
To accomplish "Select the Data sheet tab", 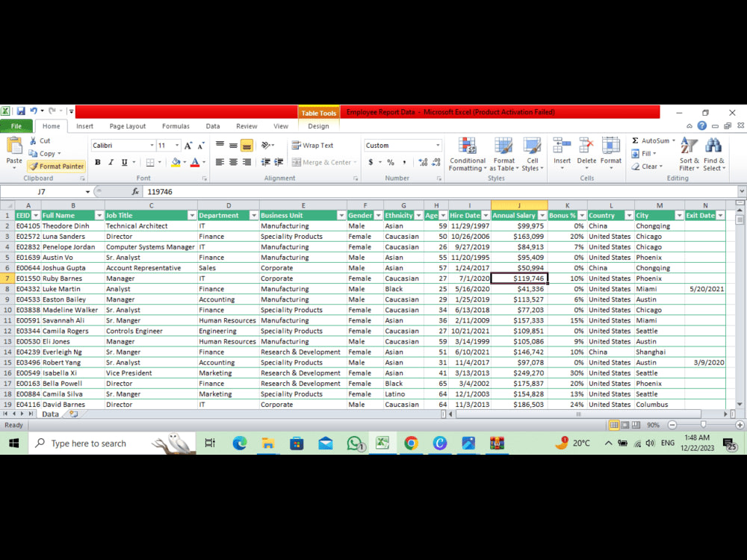I will click(x=50, y=414).
